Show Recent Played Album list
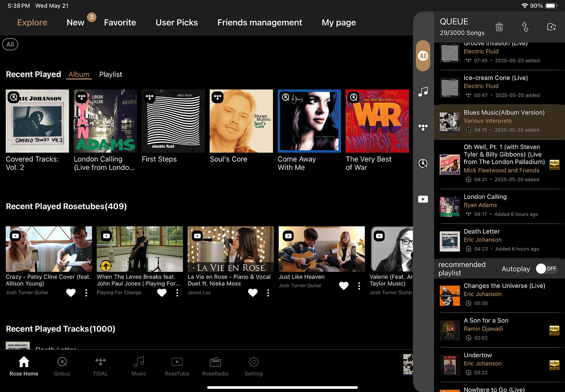Screen dimensions: 565x392 [79, 74]
